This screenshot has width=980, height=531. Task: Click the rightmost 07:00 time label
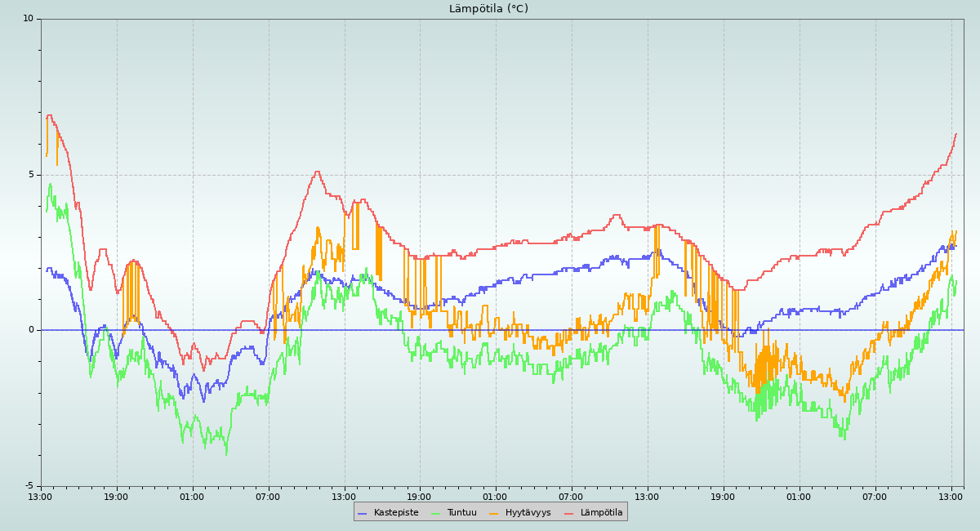point(875,497)
